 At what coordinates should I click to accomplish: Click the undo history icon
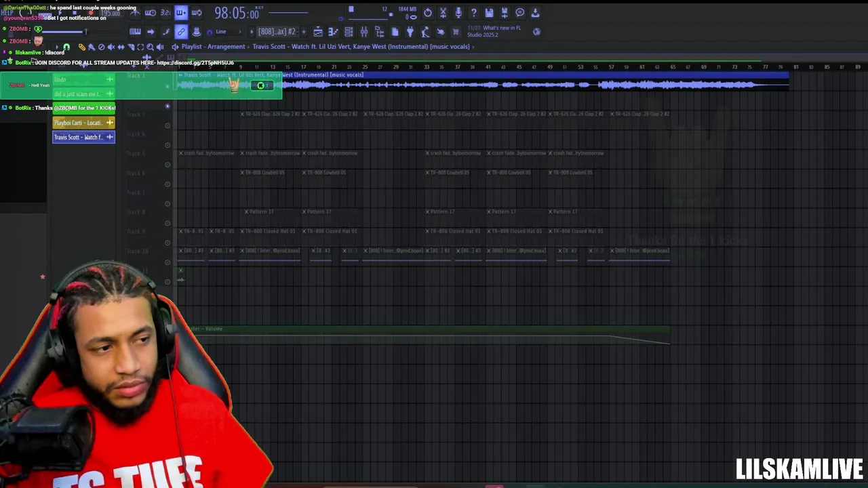coord(428,13)
